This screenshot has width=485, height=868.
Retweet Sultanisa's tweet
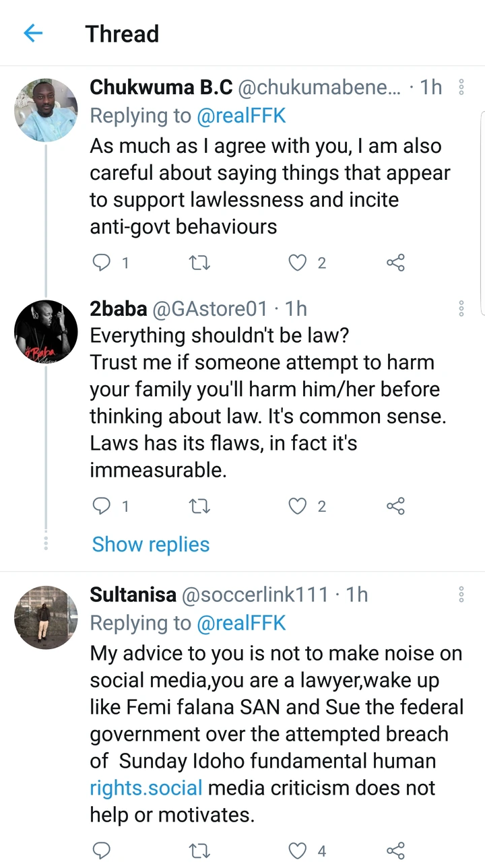click(199, 851)
